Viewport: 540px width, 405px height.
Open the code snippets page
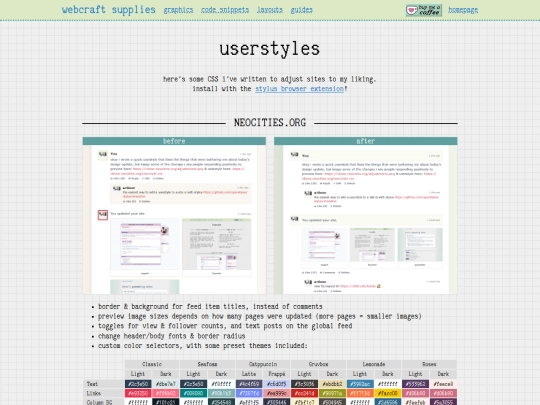[225, 10]
